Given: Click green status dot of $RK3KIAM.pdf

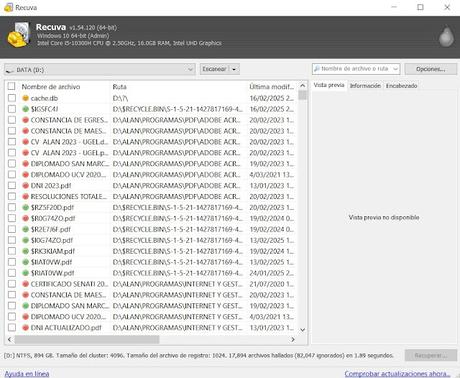Looking at the screenshot, I should [25, 251].
